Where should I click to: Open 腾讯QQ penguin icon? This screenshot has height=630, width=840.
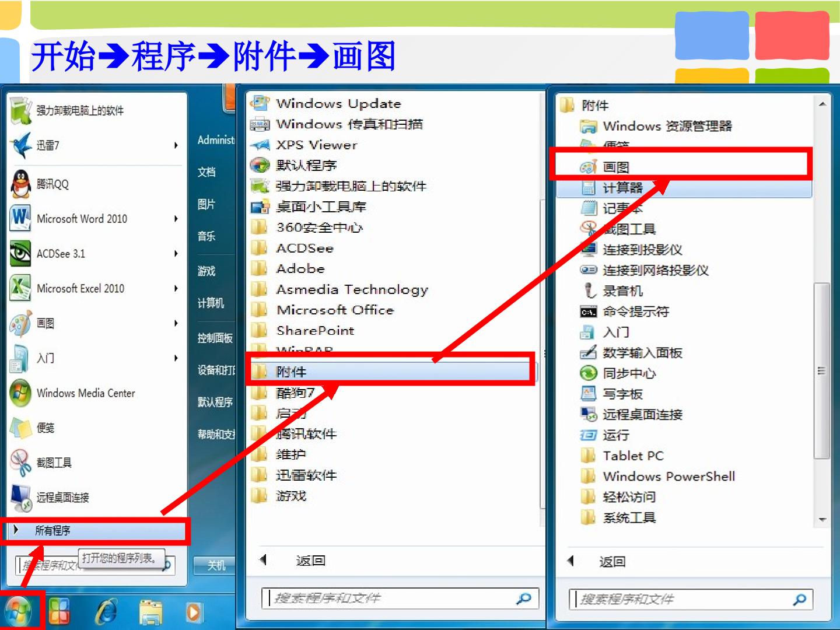21,184
